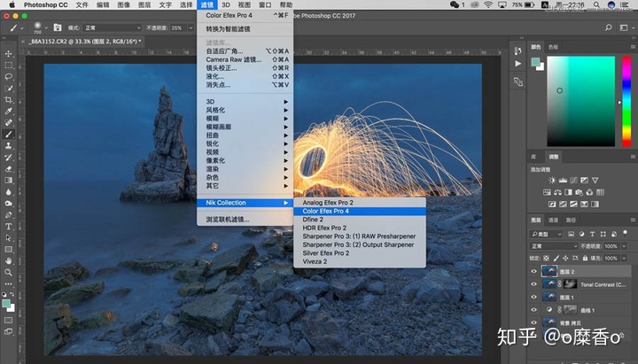Screen dimensions: 638x364
Task: Open the layer opacity 100% dropdown arrow
Action: coord(624,246)
